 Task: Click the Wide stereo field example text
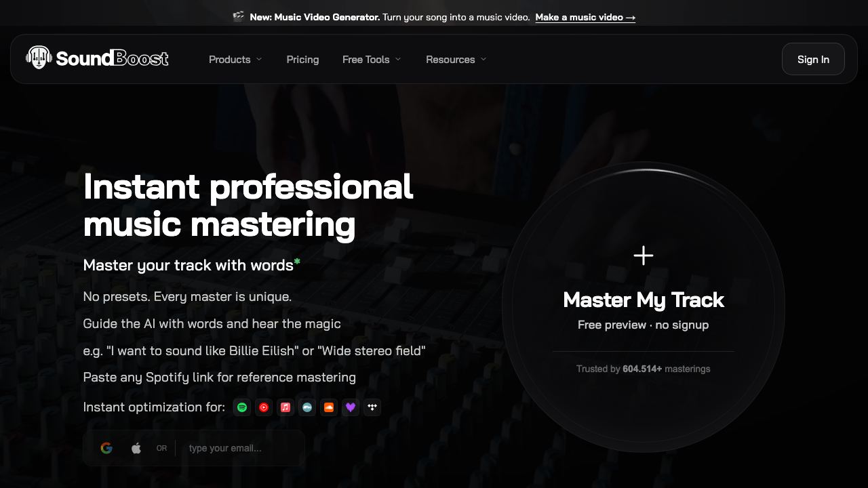click(371, 350)
